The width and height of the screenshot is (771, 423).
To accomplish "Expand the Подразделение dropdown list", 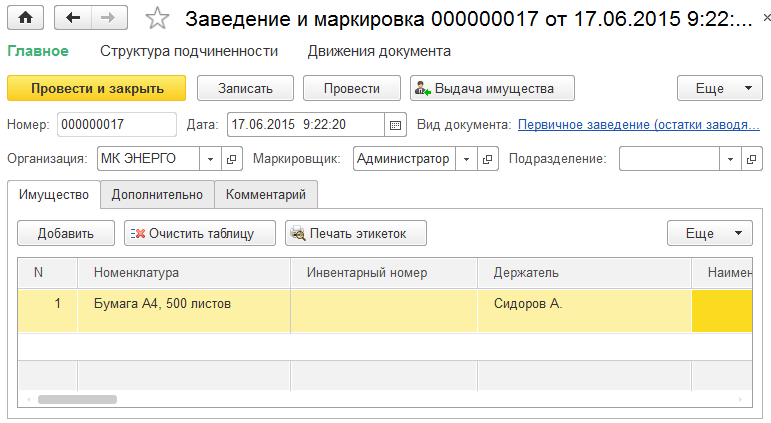I will click(x=730, y=159).
